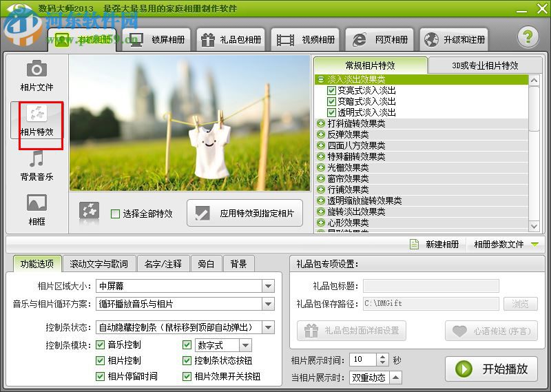
Task: Click the 相片展示时间 value field
Action: point(364,360)
